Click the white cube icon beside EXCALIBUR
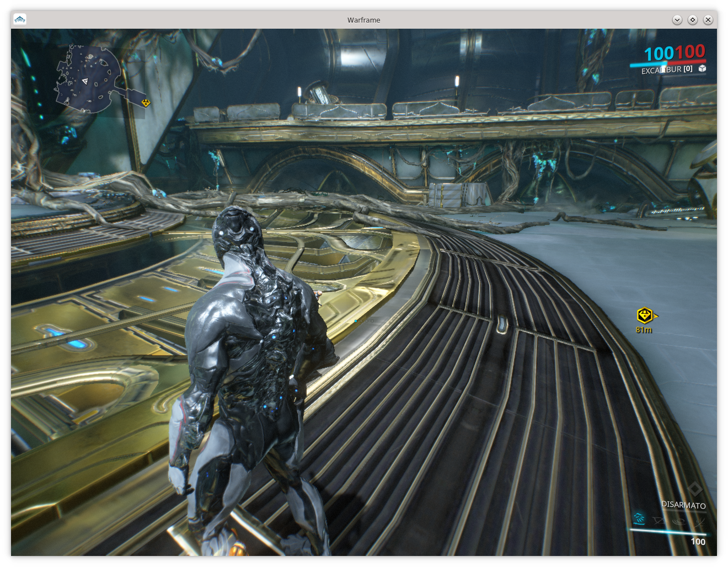Image resolution: width=728 pixels, height=567 pixels. coord(703,68)
